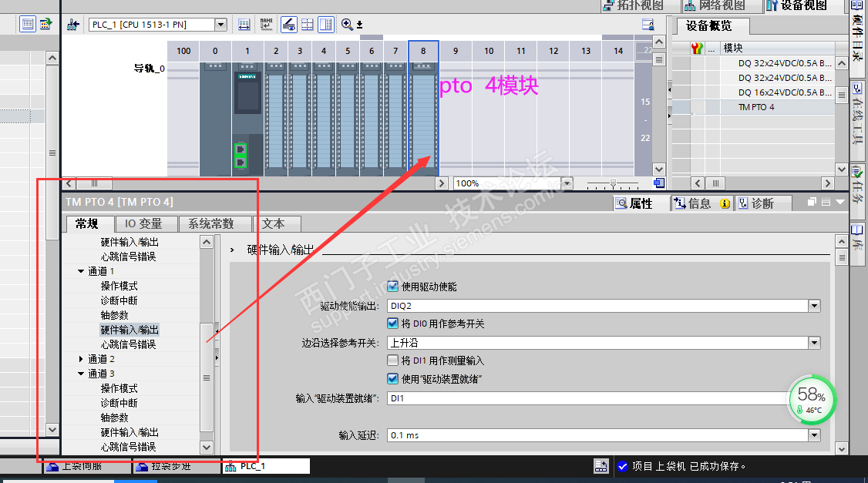Collapse the 通道 3 tree node

(81, 374)
